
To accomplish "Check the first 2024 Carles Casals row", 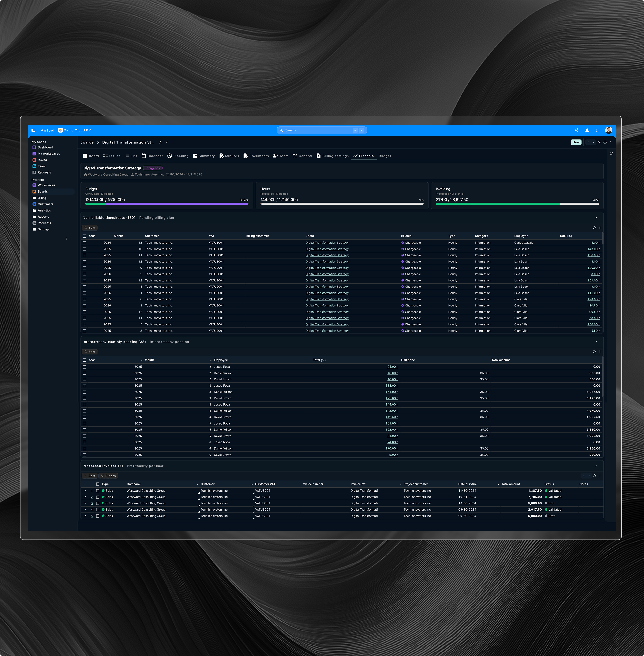I will (85, 243).
